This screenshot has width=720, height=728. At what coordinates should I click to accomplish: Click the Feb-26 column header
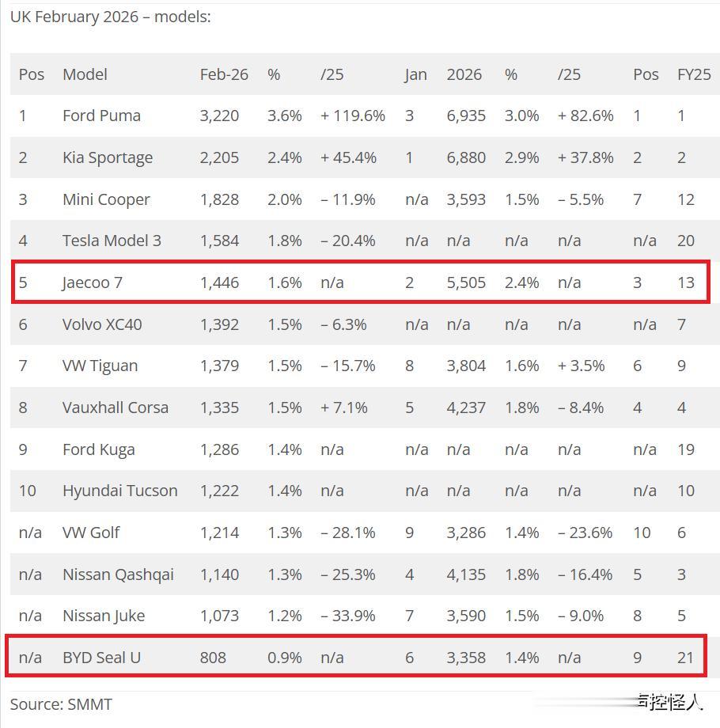click(x=224, y=74)
